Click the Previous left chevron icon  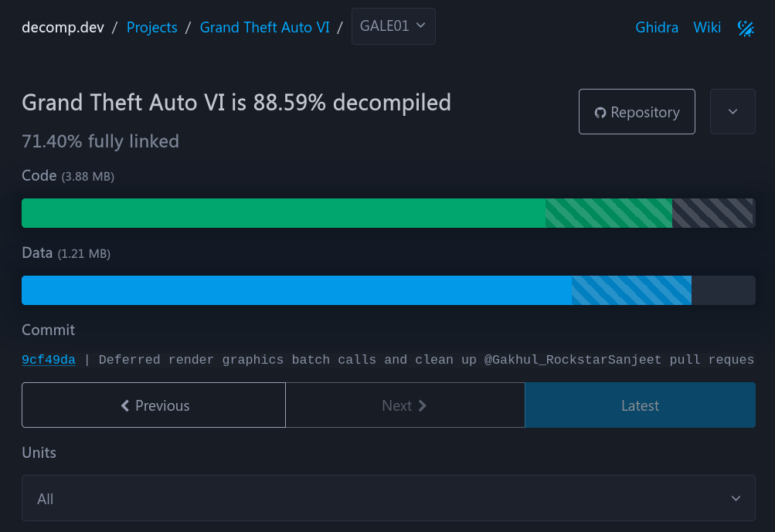[125, 405]
